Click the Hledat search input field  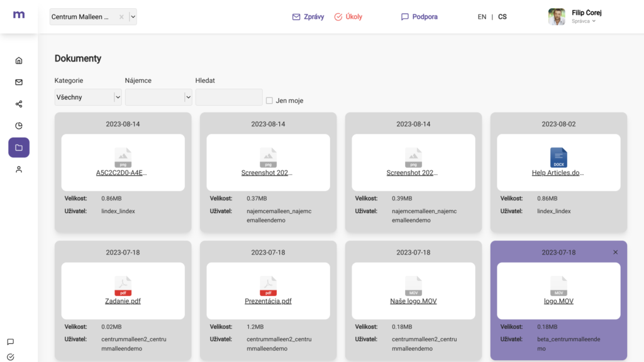click(x=229, y=97)
